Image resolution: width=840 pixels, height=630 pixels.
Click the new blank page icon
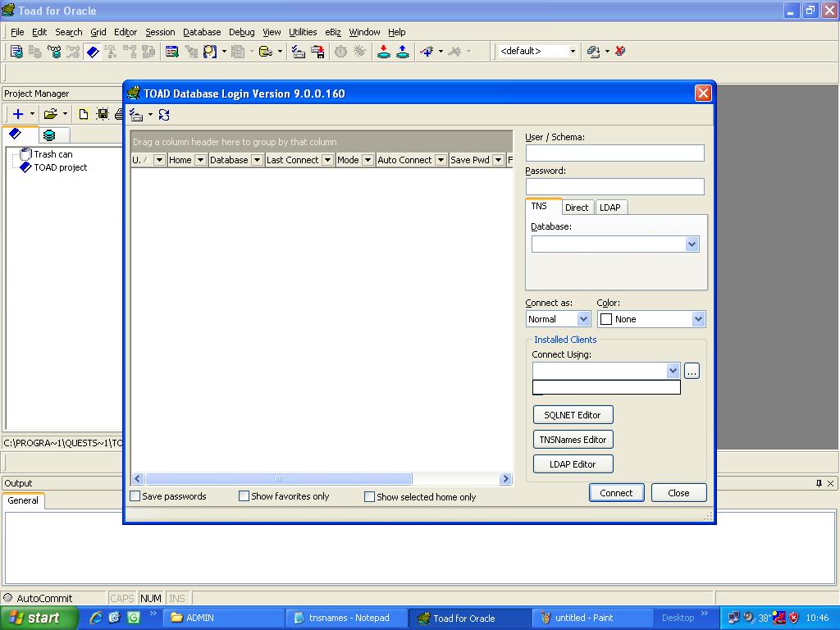pyautogui.click(x=84, y=114)
